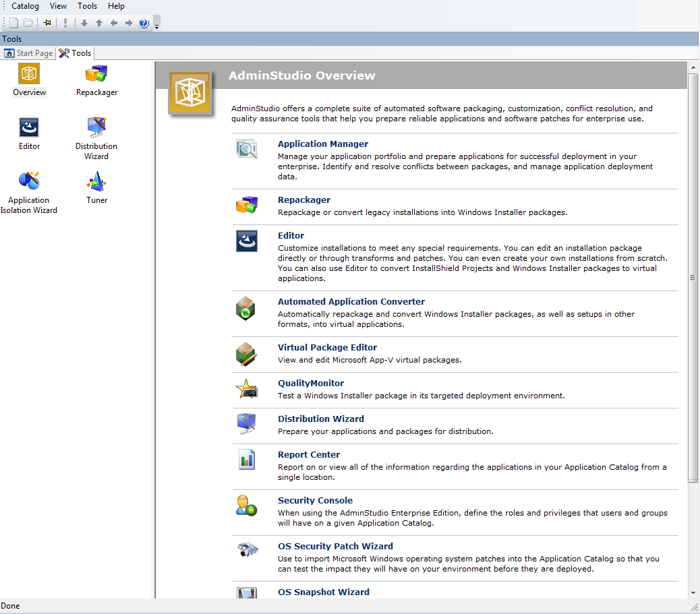
Task: Select the Tools tab
Action: click(75, 53)
